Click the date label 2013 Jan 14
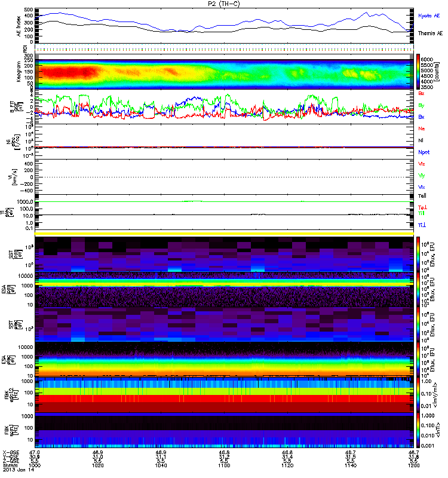Viewport: 448px width, 478px height. [19, 470]
